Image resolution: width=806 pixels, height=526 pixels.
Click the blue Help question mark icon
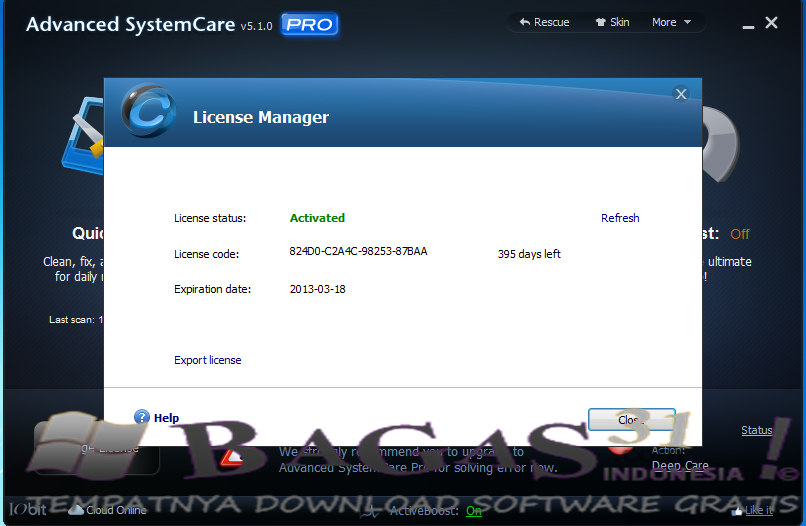pos(142,416)
